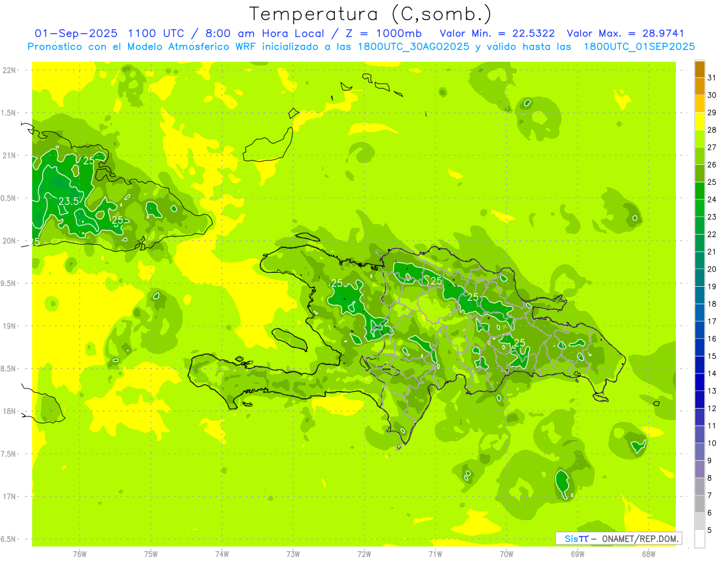Screen dimensions: 728x562
Task: Pick the dark orange swatch above 31
Action: point(699,69)
